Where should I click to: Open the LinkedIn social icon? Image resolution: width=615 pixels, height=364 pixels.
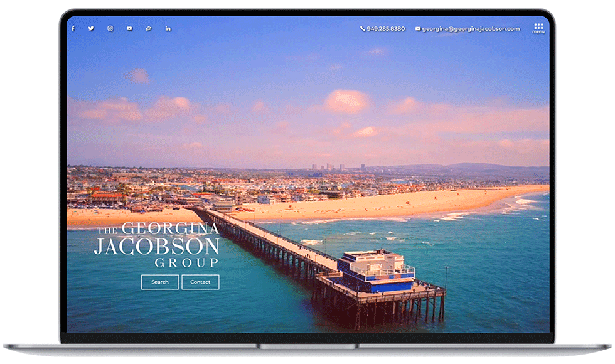click(x=168, y=29)
